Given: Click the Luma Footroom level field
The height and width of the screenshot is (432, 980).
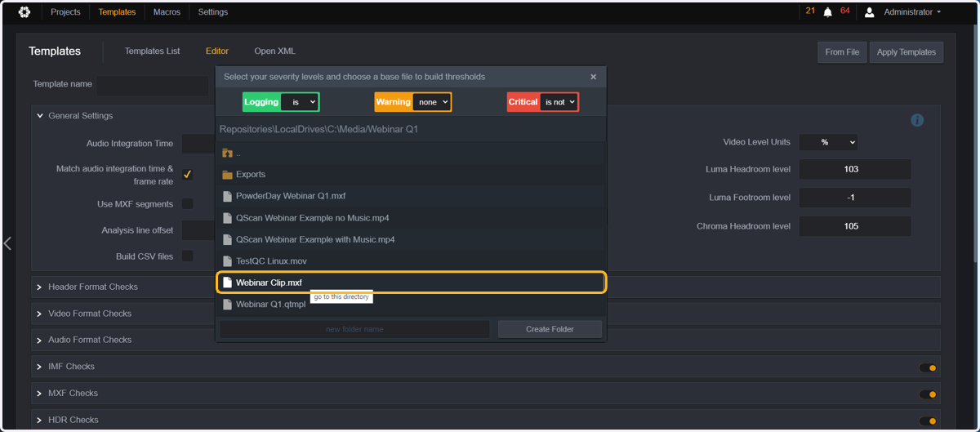Looking at the screenshot, I should click(855, 198).
